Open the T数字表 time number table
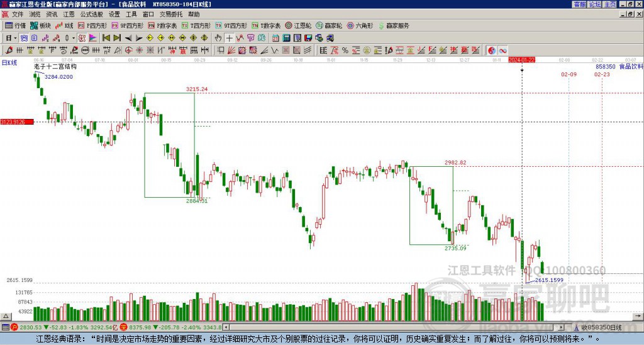 (266, 25)
